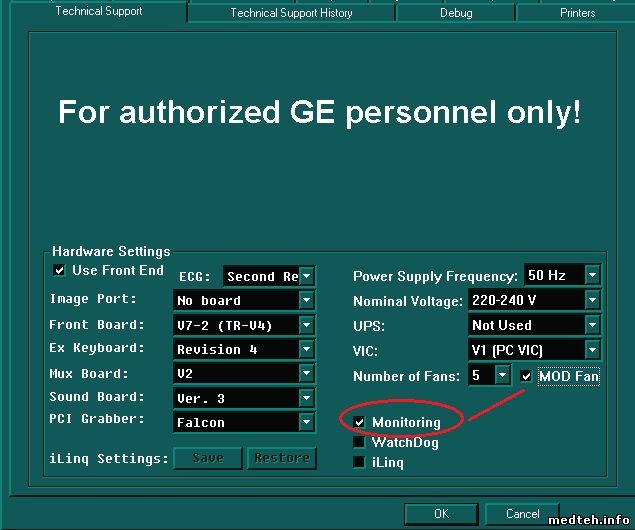The height and width of the screenshot is (530, 635).
Task: Toggle the MOD Fan checkbox
Action: 526,377
